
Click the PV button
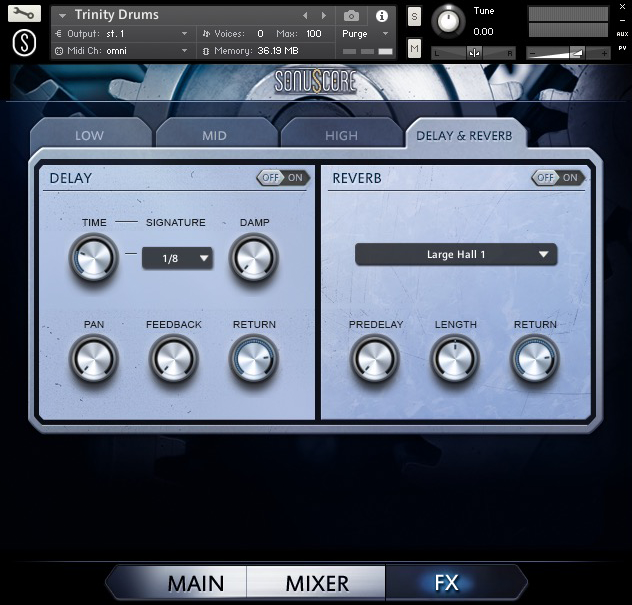click(x=622, y=48)
